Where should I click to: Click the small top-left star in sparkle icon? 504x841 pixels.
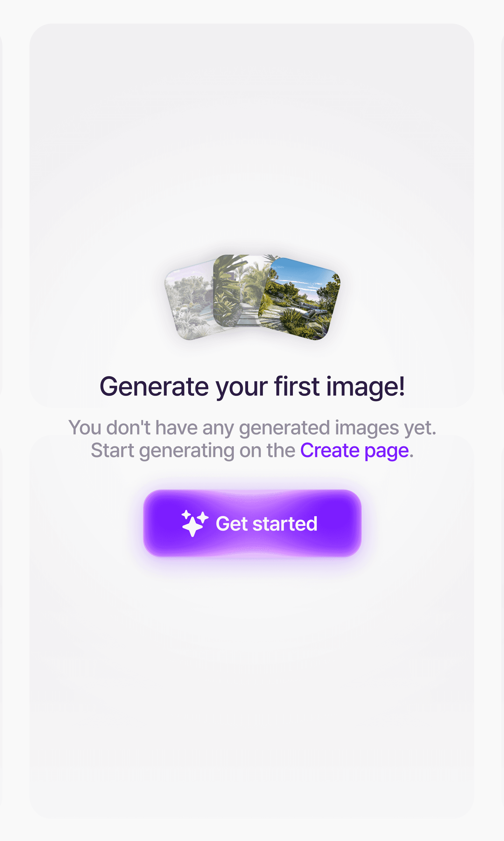point(186,514)
